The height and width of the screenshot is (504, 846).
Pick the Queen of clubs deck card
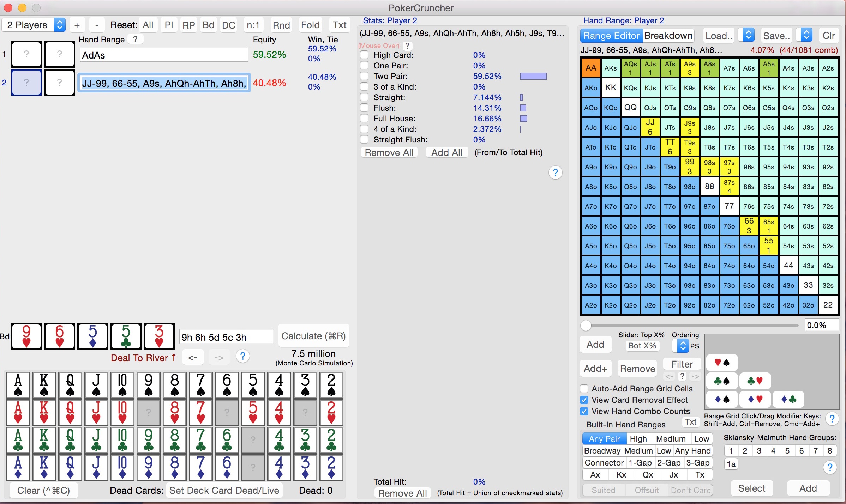(x=70, y=440)
